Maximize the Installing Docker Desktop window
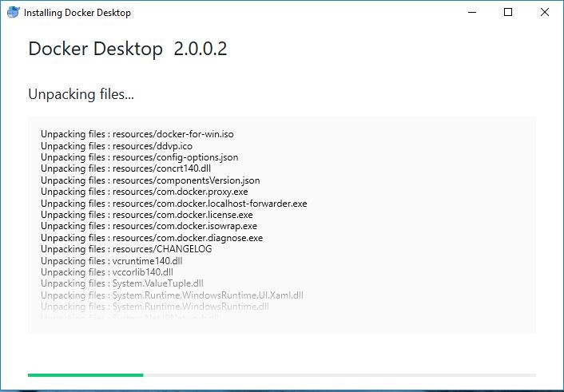This screenshot has height=392, width=564. tap(508, 12)
